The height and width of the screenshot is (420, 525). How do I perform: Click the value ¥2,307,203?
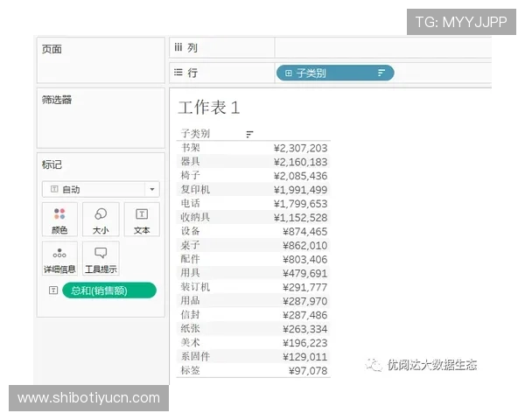click(300, 148)
